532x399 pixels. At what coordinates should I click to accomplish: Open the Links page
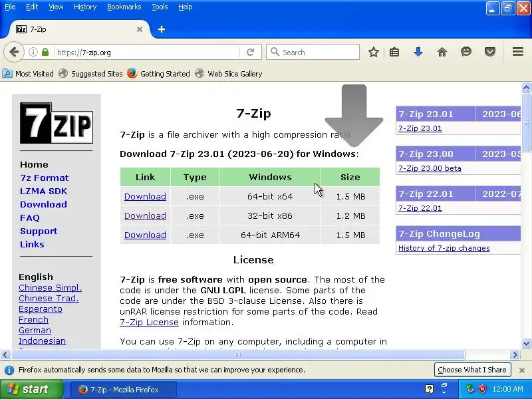pos(32,244)
